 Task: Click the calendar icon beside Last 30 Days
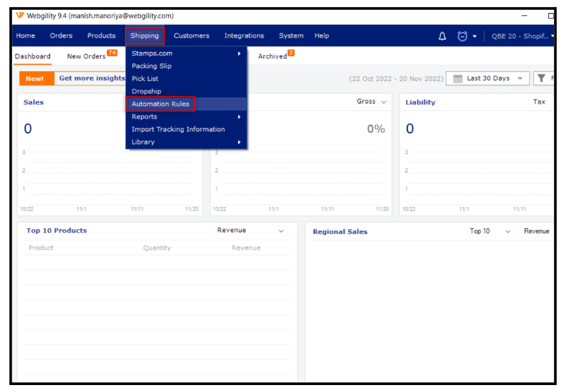click(457, 79)
